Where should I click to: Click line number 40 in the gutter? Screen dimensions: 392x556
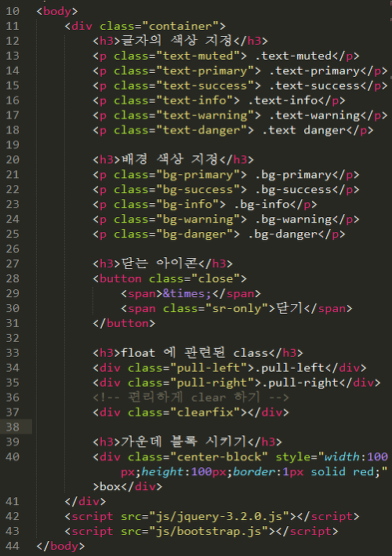(x=13, y=456)
